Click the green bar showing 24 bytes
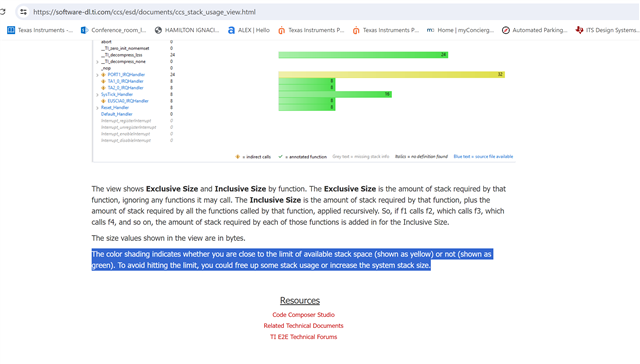The image size is (640, 364). [x=363, y=55]
